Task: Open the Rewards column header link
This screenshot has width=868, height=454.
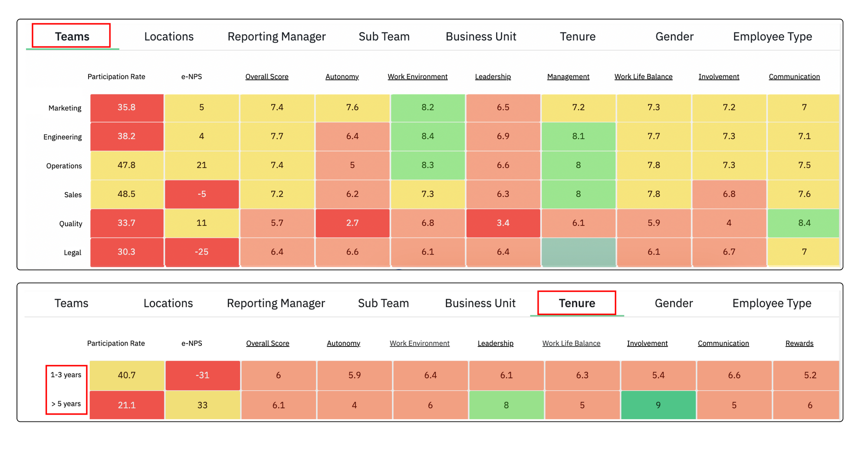Action: coord(799,343)
